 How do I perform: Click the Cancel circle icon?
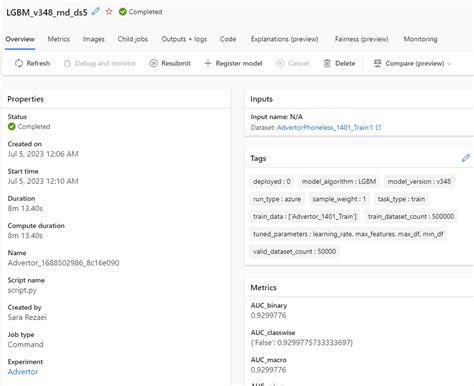pos(280,63)
